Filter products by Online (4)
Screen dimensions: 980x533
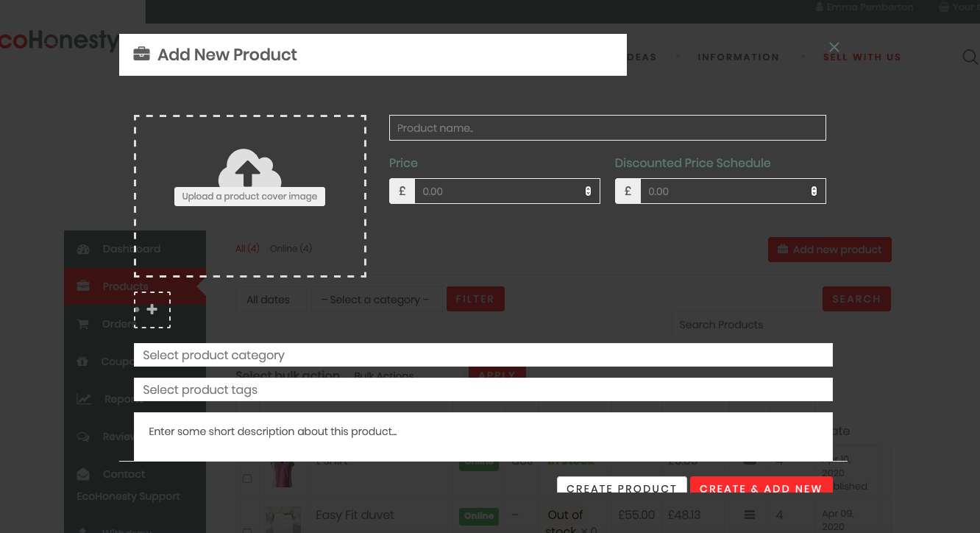[291, 249]
